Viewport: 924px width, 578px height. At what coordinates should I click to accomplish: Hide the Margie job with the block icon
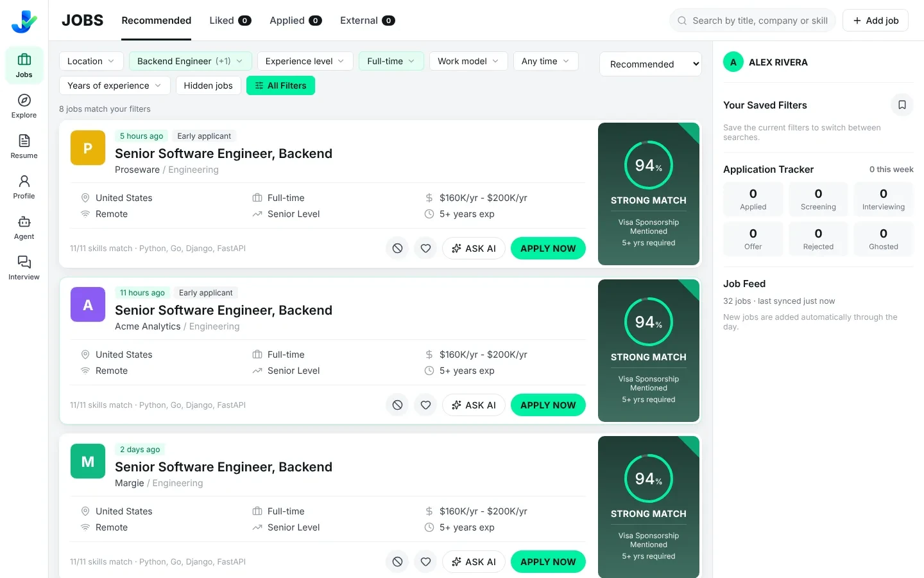[397, 562]
